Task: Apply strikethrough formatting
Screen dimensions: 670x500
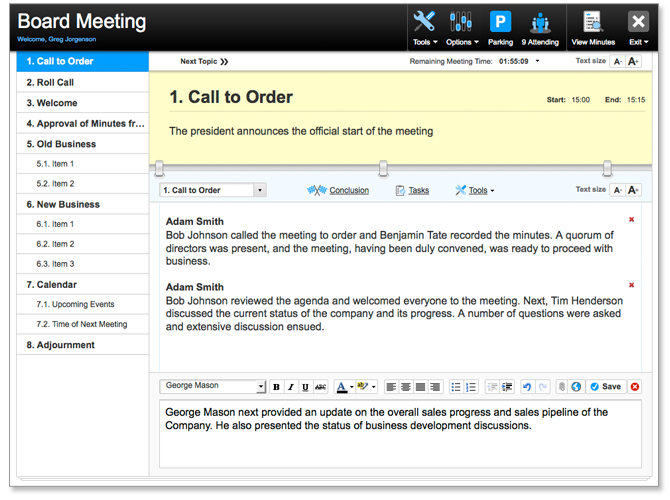Action: coord(320,387)
